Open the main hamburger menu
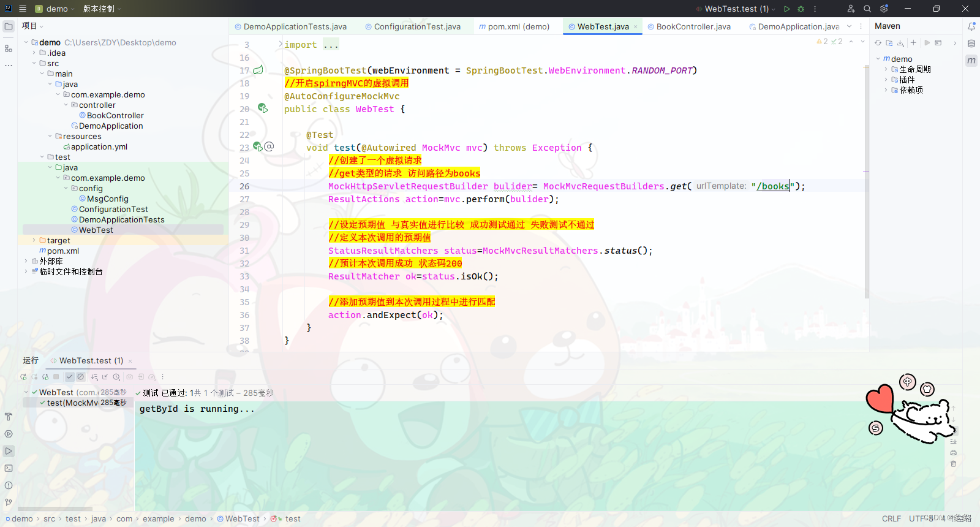980x527 pixels. pos(23,9)
